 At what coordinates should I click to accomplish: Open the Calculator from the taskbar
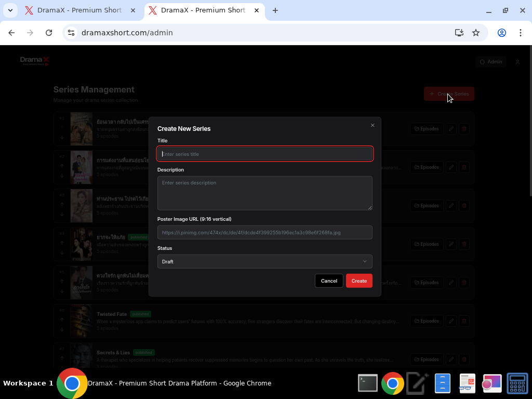click(x=517, y=383)
